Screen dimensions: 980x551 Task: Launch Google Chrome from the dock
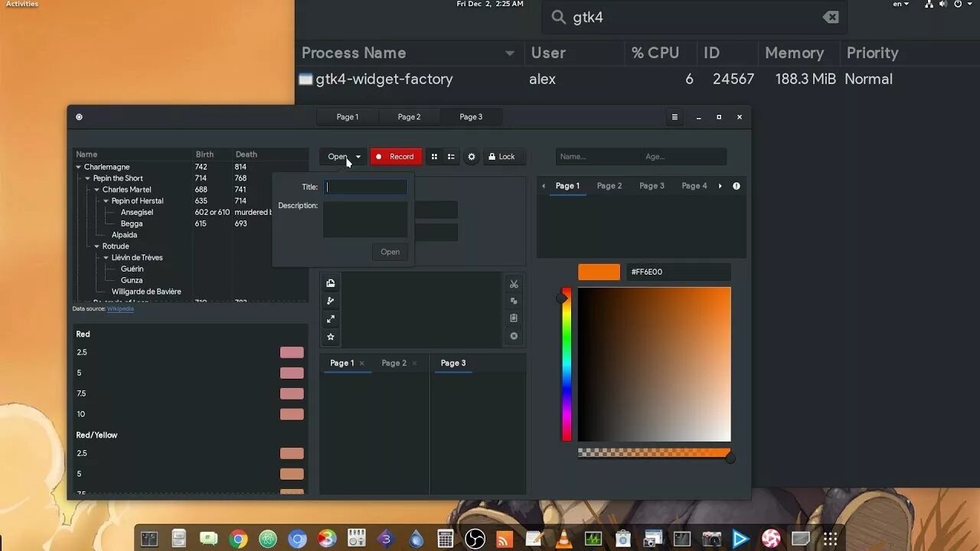click(238, 539)
